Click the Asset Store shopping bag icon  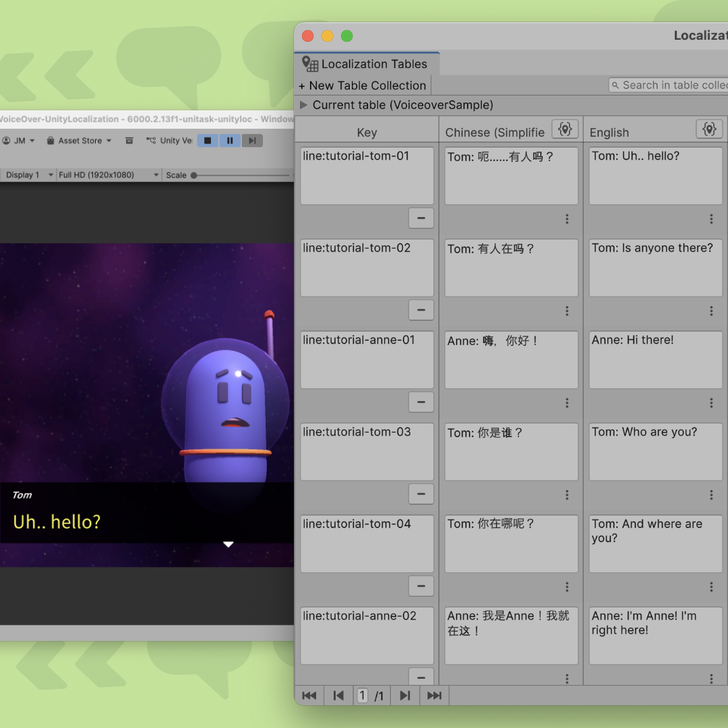51,140
